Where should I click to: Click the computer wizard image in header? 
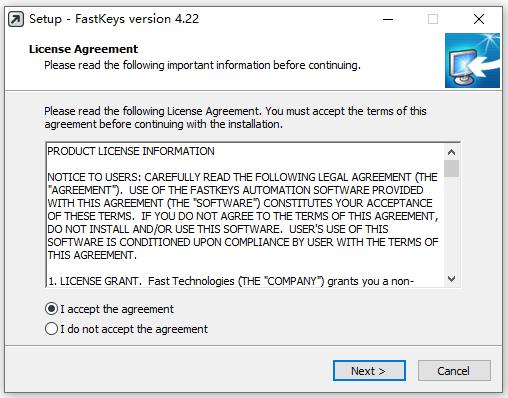tap(472, 60)
